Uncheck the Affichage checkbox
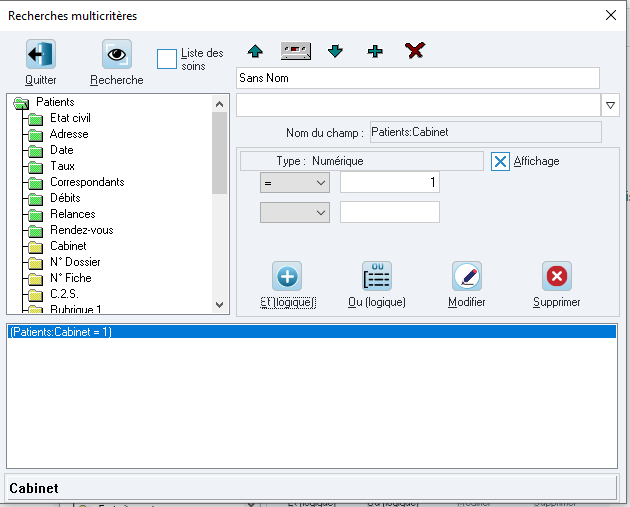 pyautogui.click(x=500, y=162)
